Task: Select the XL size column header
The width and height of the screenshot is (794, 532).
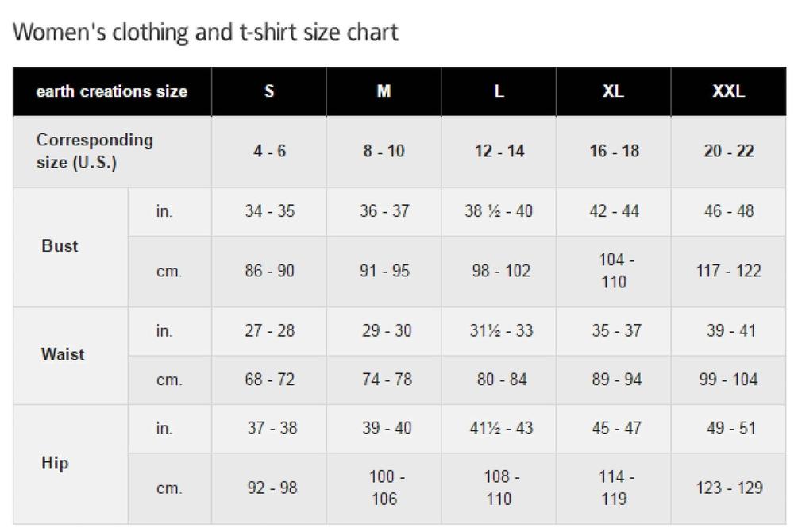Action: point(613,91)
